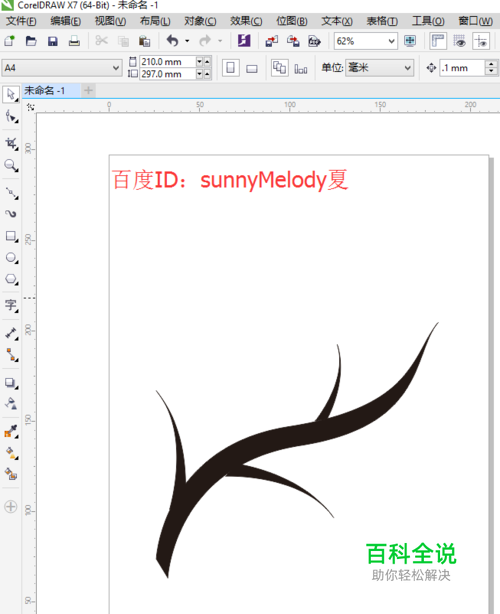Click the 210.0 mm page width field

(x=167, y=61)
